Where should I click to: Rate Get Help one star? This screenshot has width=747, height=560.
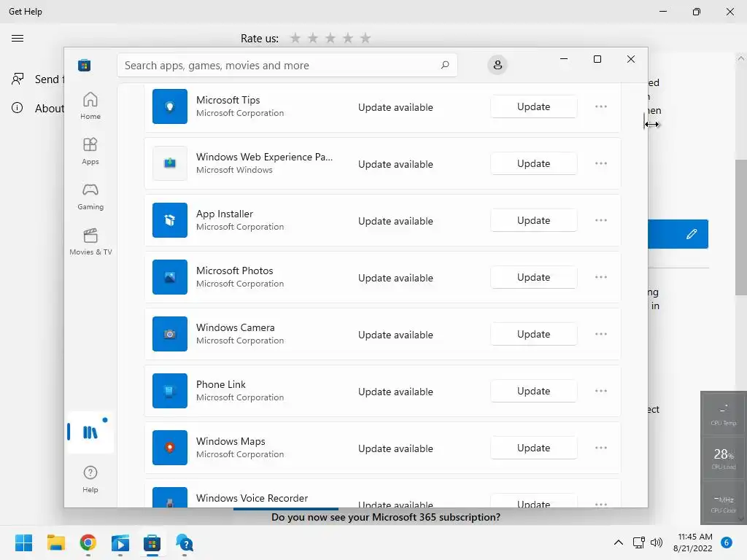pyautogui.click(x=295, y=38)
